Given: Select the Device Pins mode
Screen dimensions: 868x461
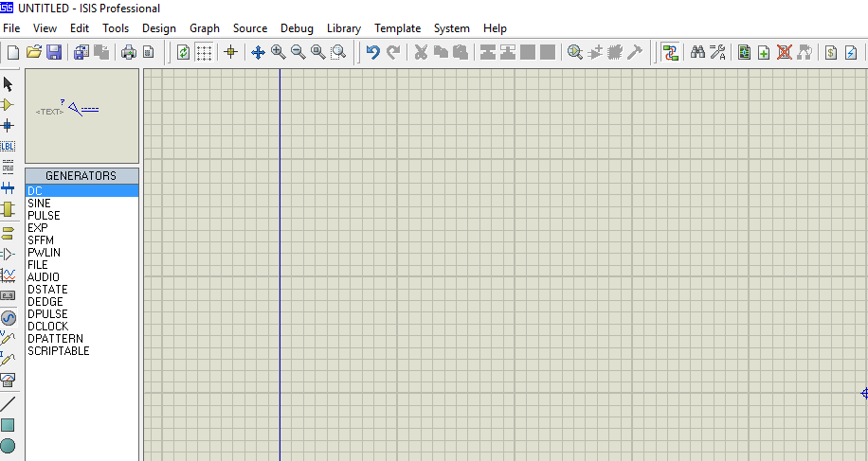Looking at the screenshot, I should coord(8,255).
